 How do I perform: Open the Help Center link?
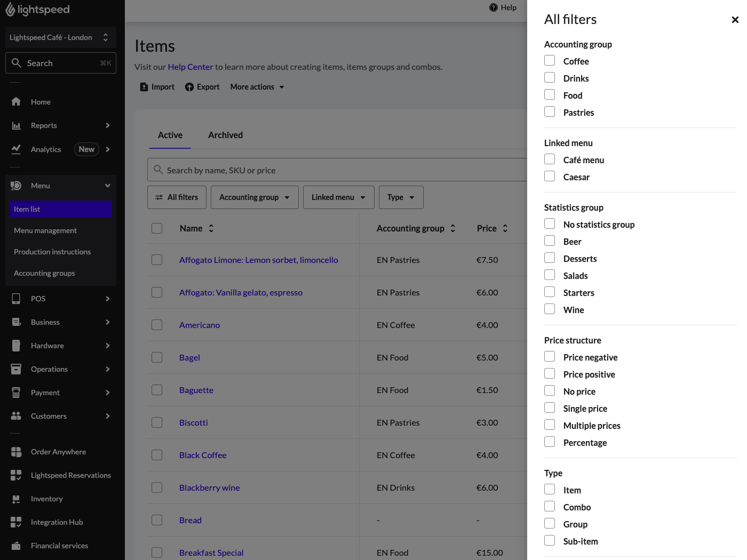tap(190, 67)
